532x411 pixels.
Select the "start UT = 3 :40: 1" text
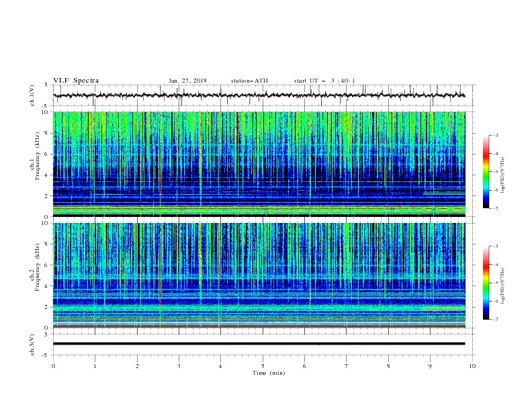[324, 81]
